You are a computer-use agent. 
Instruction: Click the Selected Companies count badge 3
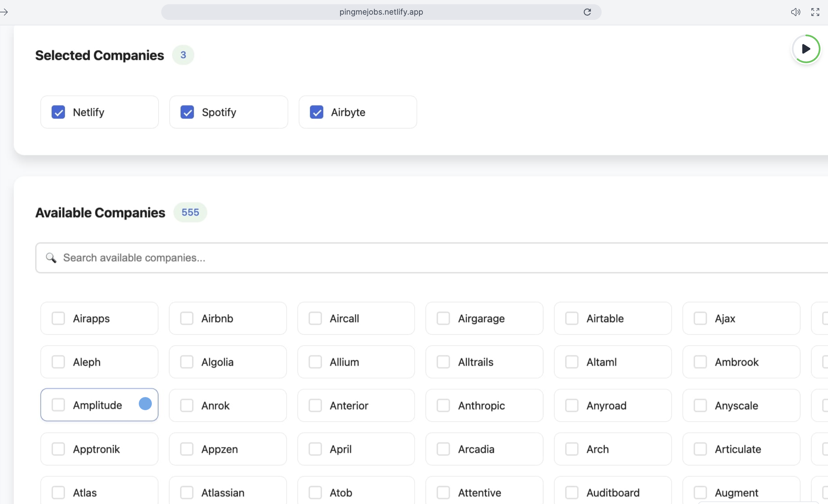(x=183, y=55)
